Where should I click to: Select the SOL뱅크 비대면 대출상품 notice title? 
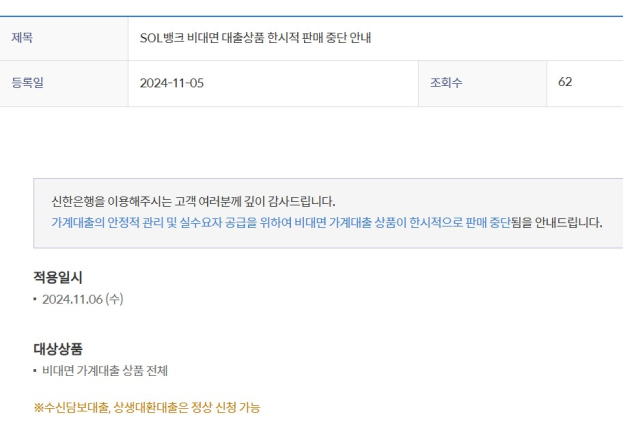[x=255, y=38]
